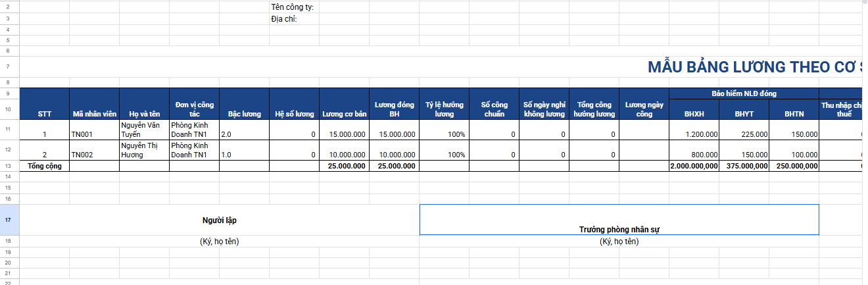Image resolution: width=868 pixels, height=285 pixels.
Task: Click 'Lương đóng BH' total 25.000.000
Action: tap(395, 166)
